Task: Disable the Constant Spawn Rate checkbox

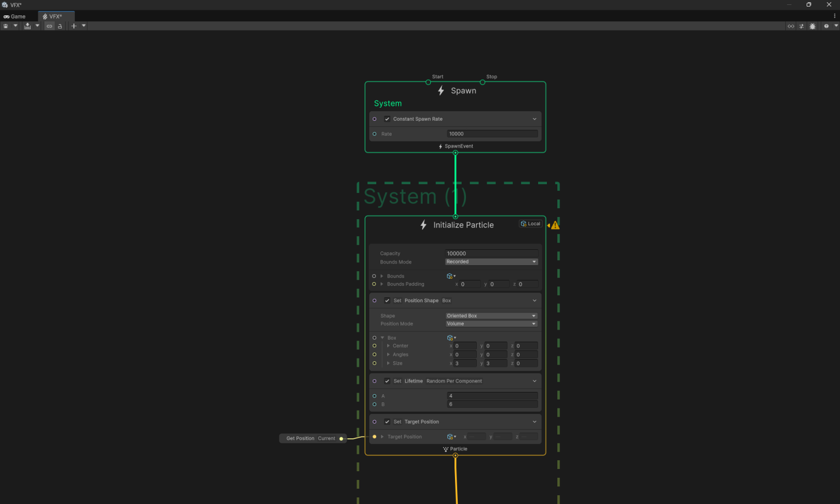Action: 387,119
